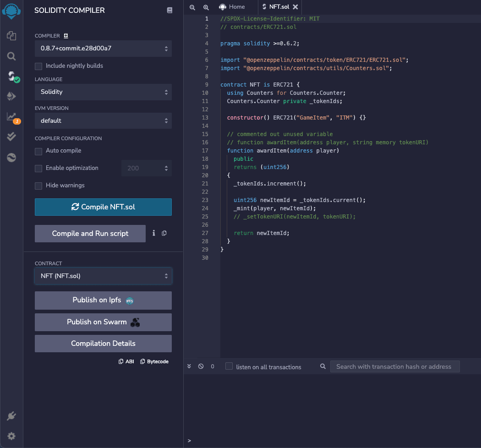Click the Compile NFT.sol button
The height and width of the screenshot is (448, 481).
[x=103, y=207]
